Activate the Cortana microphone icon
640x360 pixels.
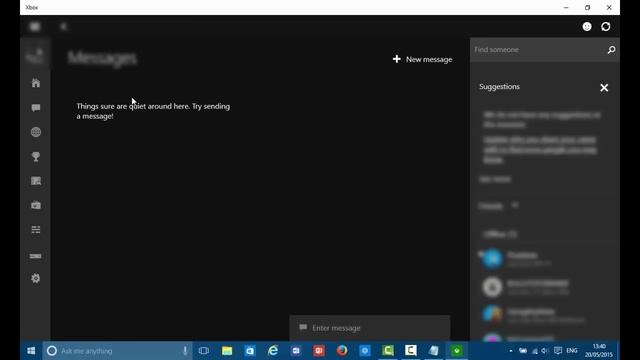coord(185,351)
